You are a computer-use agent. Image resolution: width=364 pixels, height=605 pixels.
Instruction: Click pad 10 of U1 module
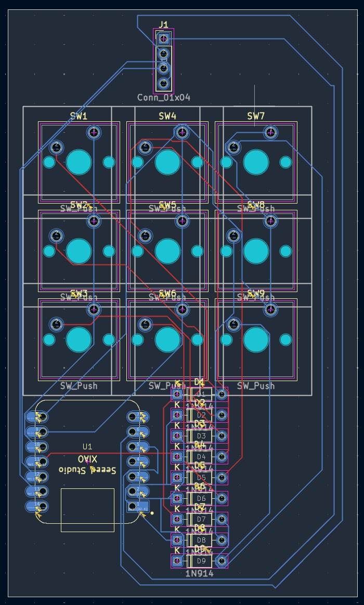(x=37, y=446)
